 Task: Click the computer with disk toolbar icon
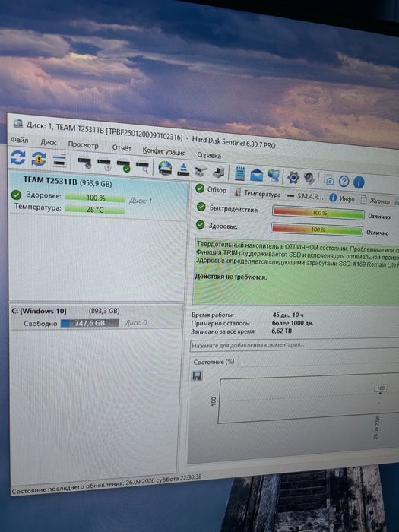pyautogui.click(x=219, y=172)
